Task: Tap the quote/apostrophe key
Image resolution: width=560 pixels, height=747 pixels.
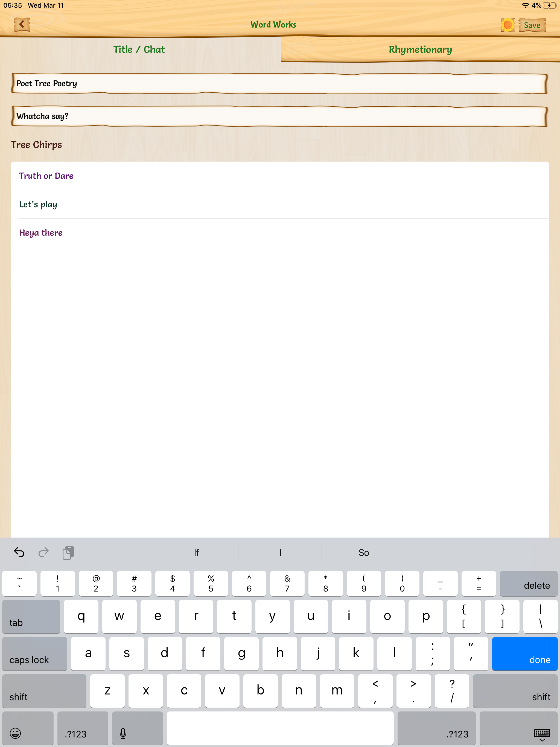Action: pos(471,654)
